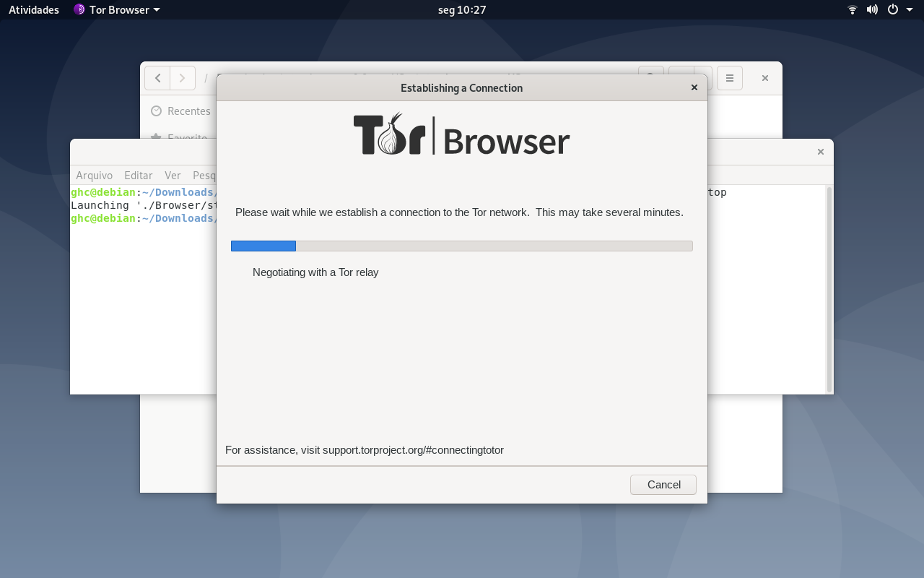Click the power icon in top bar
The image size is (924, 578).
[893, 9]
